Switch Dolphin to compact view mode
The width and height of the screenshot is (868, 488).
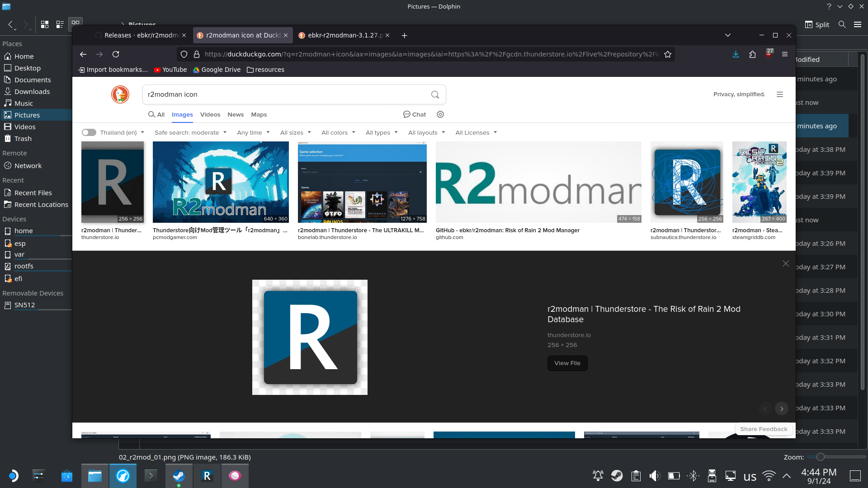(60, 24)
